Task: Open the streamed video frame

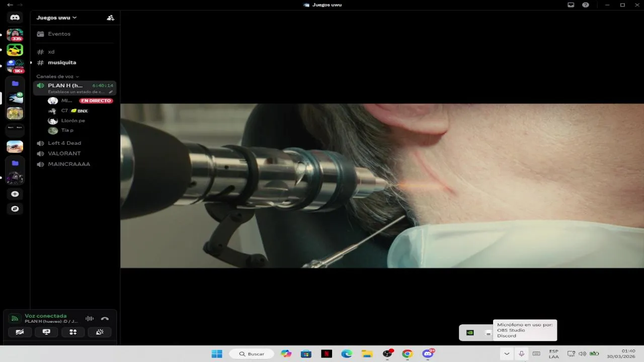Action: [x=382, y=186]
